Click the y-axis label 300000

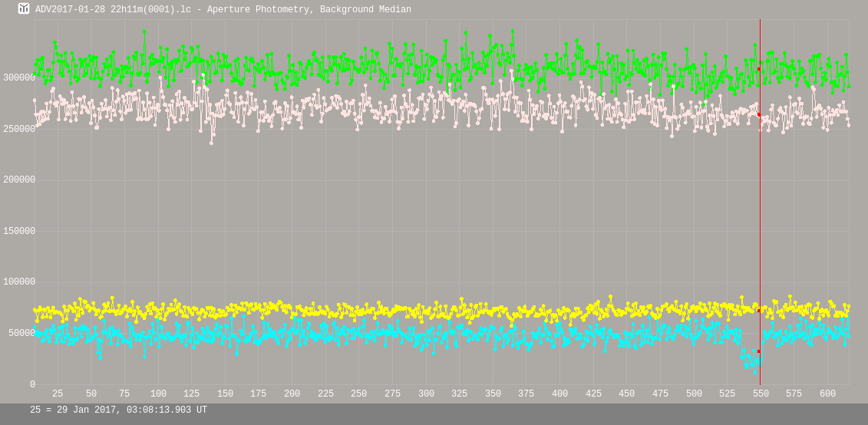click(x=19, y=77)
